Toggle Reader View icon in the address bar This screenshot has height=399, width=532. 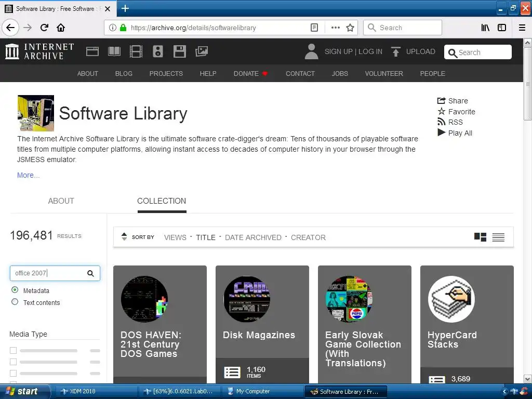coord(314,28)
